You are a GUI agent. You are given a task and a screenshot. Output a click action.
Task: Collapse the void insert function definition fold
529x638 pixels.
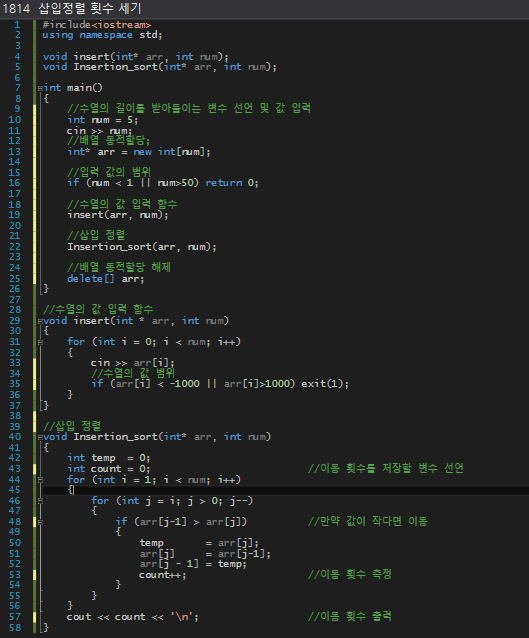[x=40, y=321]
